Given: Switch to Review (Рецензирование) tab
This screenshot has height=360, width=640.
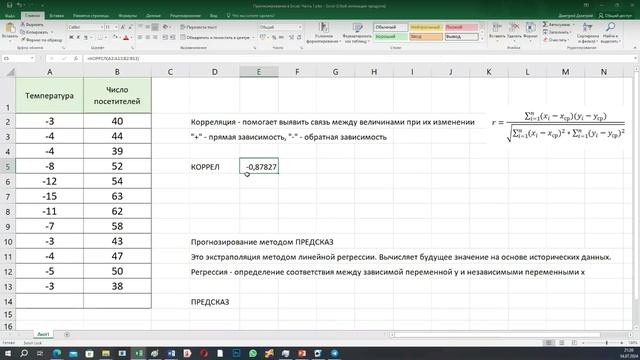Looking at the screenshot, I should pyautogui.click(x=185, y=16).
